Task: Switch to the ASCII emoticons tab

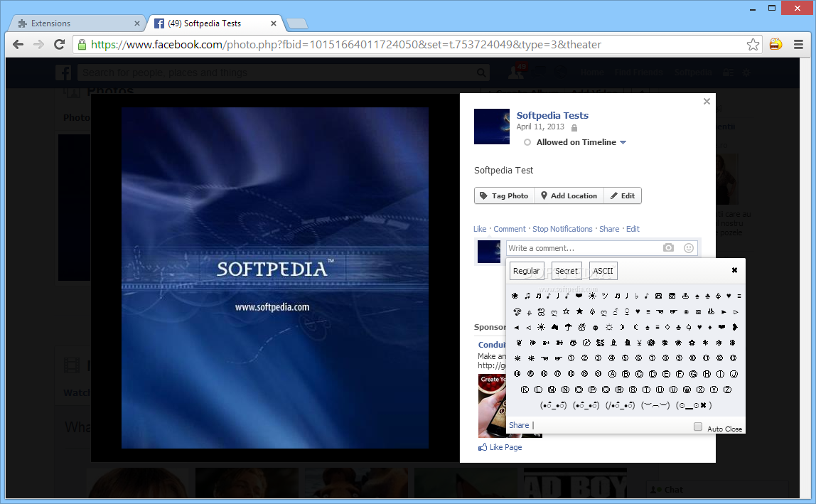Action: click(603, 271)
